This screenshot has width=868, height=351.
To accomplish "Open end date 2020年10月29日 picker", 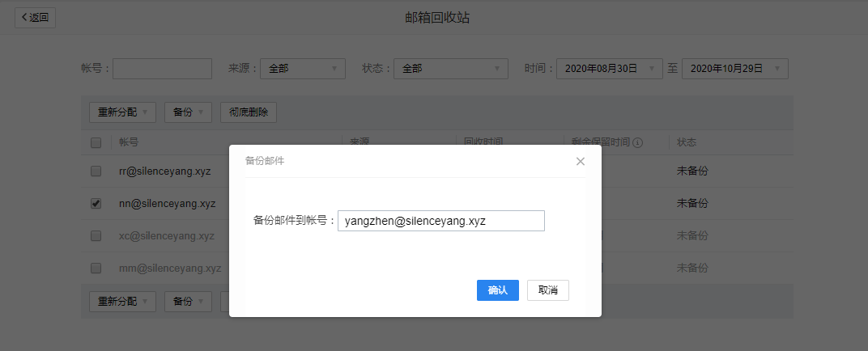I will coord(735,69).
